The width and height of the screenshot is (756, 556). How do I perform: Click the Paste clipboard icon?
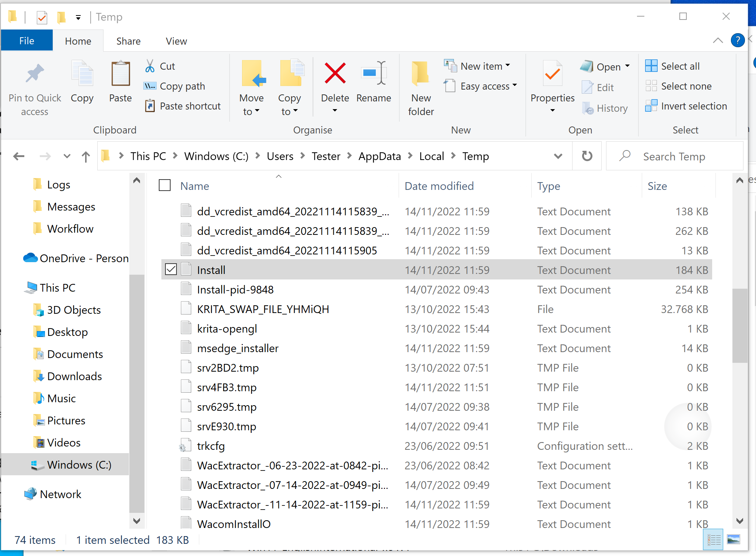tap(120, 74)
